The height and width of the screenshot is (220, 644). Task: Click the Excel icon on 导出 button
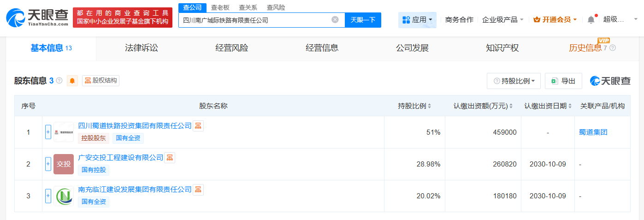pos(555,81)
